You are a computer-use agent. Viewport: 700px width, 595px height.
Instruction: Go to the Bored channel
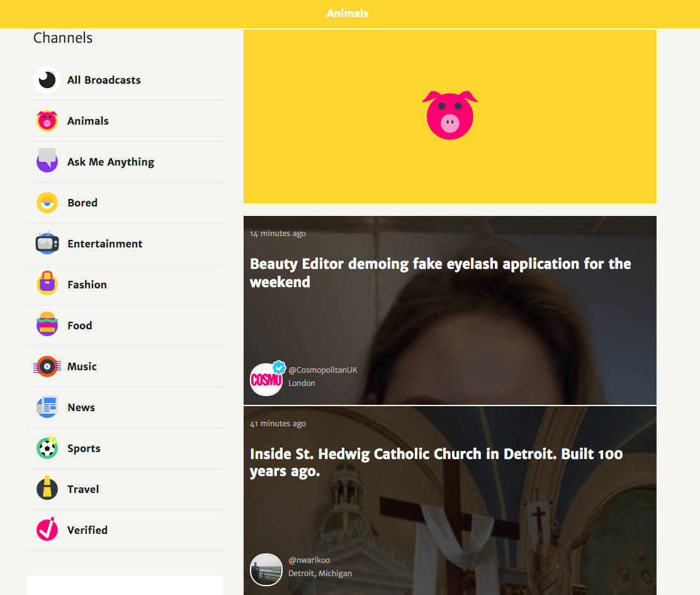point(82,203)
